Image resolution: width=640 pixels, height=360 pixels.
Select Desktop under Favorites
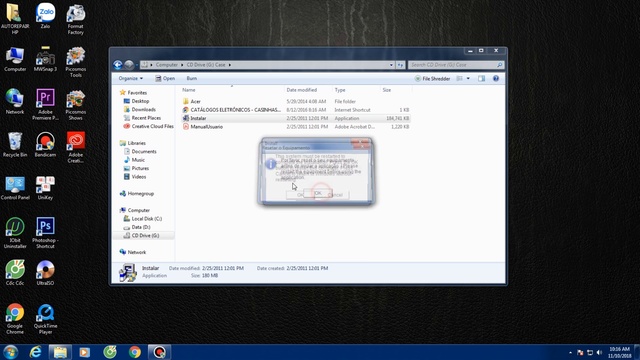(137, 101)
